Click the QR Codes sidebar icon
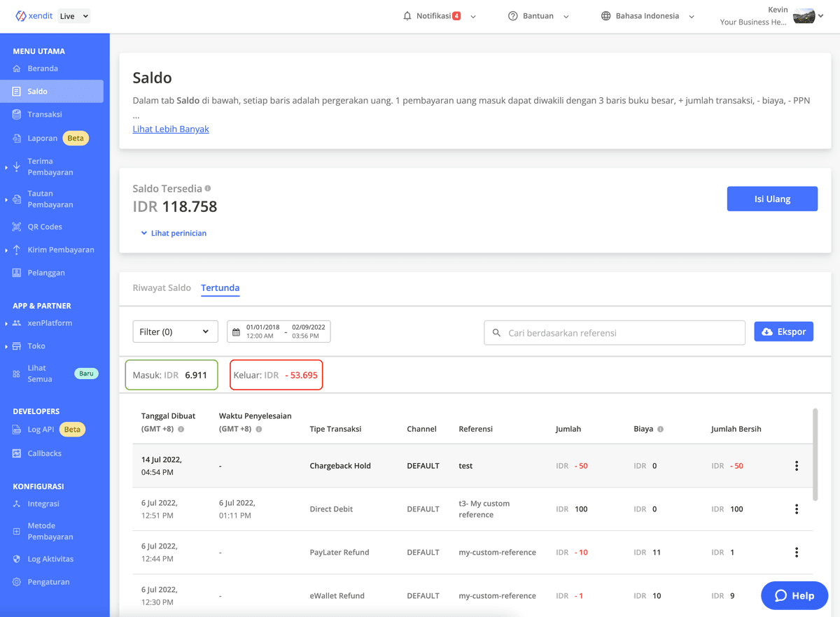This screenshot has width=840, height=617. [17, 227]
